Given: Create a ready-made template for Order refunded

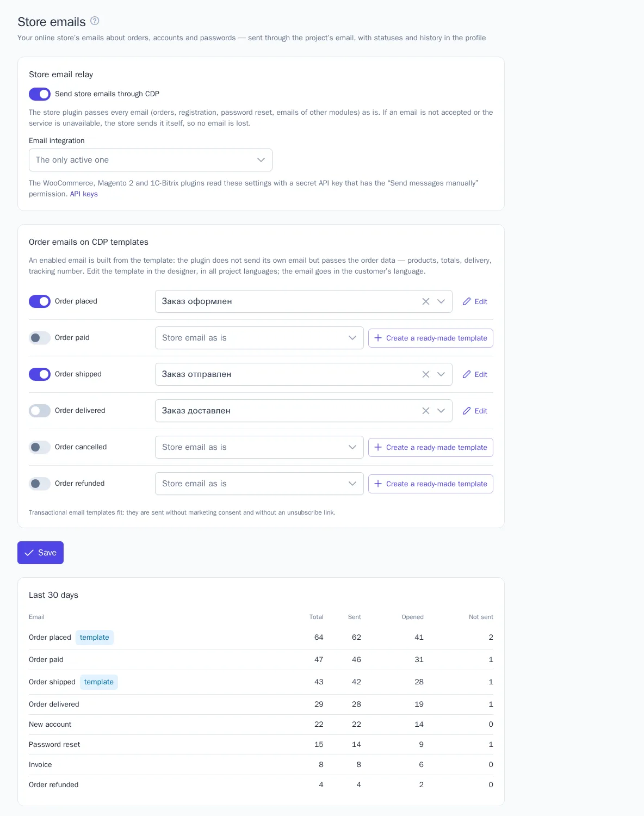Looking at the screenshot, I should click(x=431, y=484).
